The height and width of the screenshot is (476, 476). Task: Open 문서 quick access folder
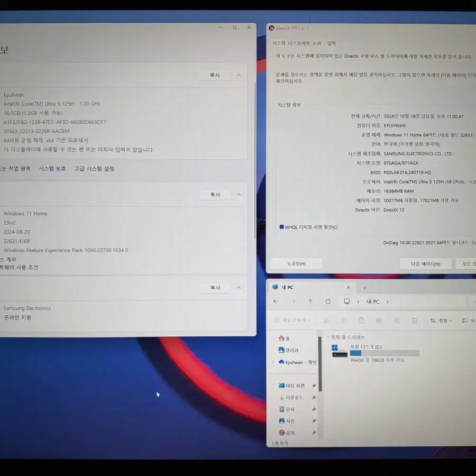(x=287, y=409)
